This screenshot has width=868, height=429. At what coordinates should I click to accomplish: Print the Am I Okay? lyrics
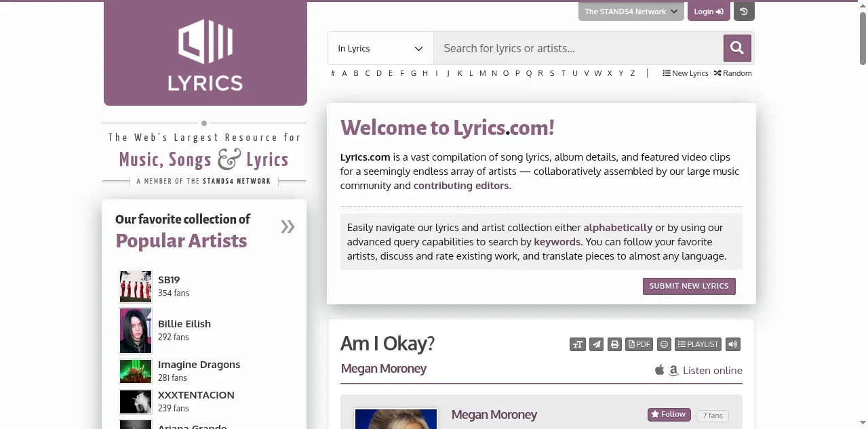pyautogui.click(x=614, y=344)
